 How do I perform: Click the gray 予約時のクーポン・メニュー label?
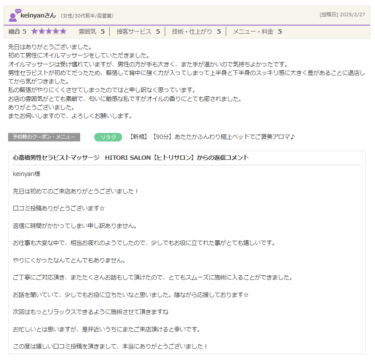[x=44, y=137]
